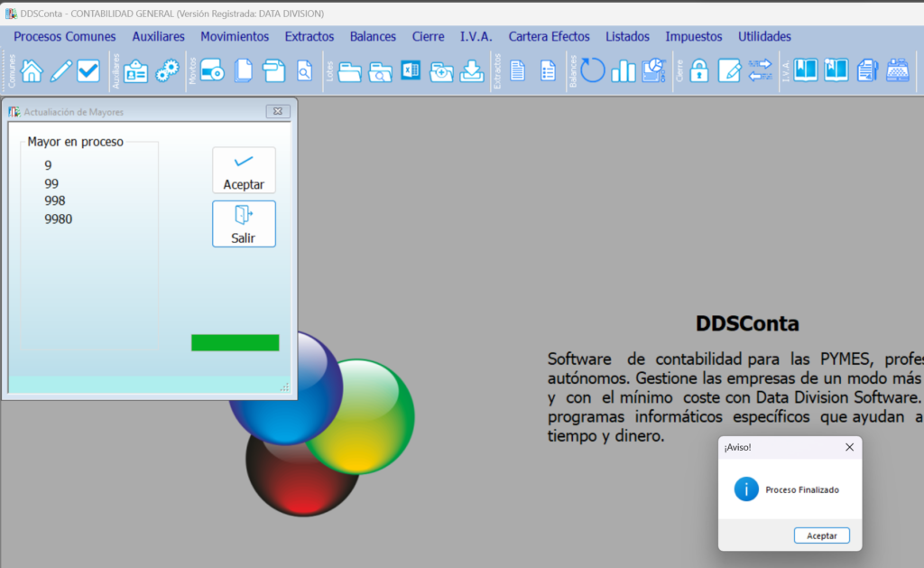924x568 pixels.
Task: Open first bookmarked book icon in I.V.A.
Action: pyautogui.click(x=805, y=70)
